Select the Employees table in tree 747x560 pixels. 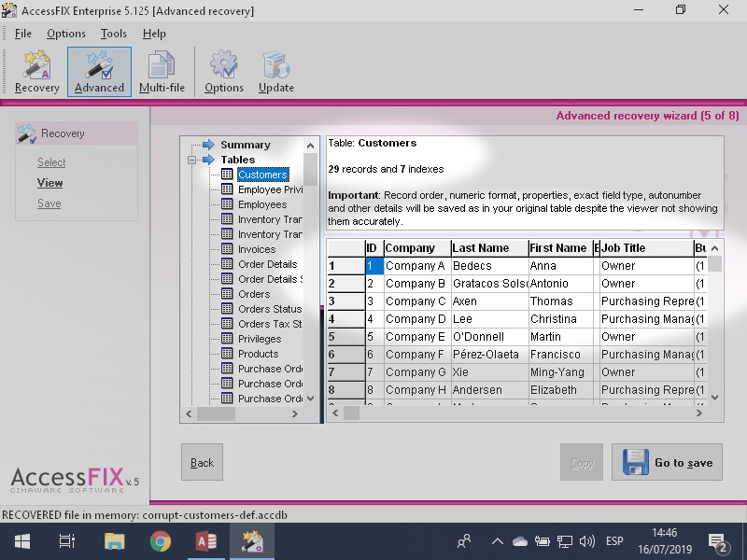coord(261,204)
